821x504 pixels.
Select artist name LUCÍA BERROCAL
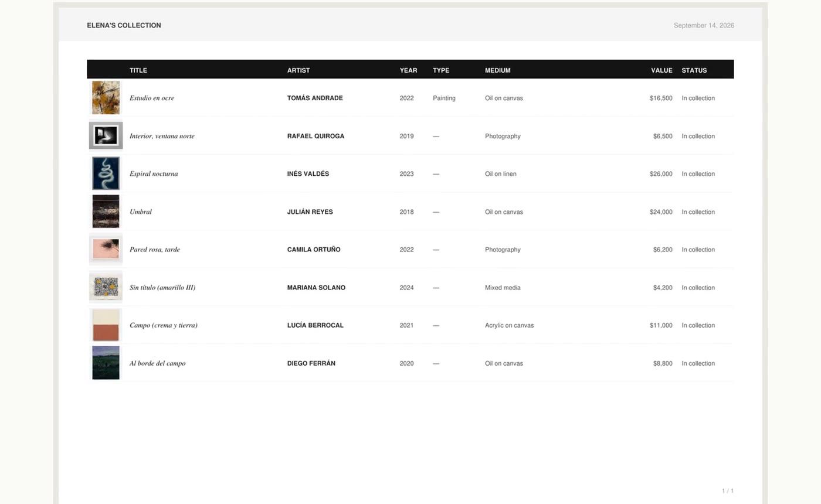click(315, 325)
